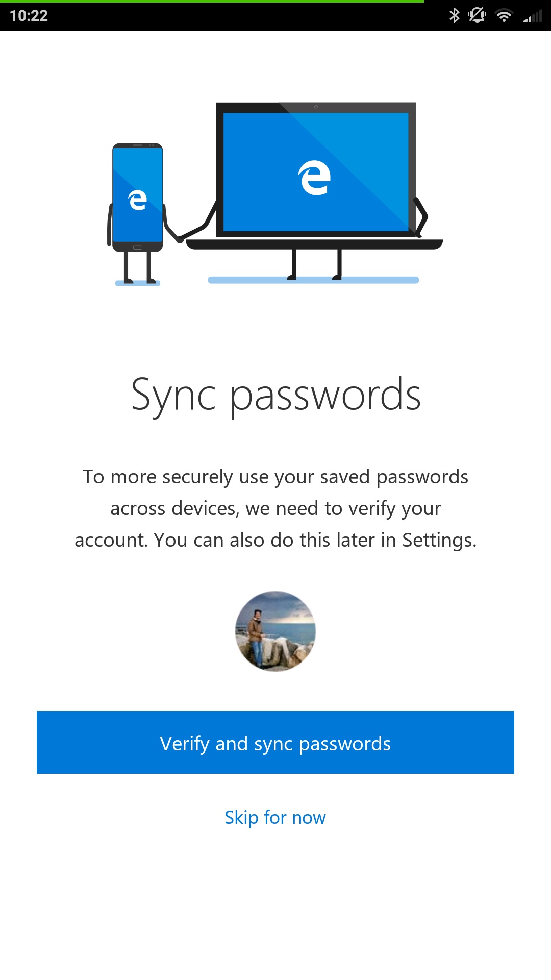Tap the green loading progress bar at top
This screenshot has width=551, height=980.
pyautogui.click(x=212, y=1)
